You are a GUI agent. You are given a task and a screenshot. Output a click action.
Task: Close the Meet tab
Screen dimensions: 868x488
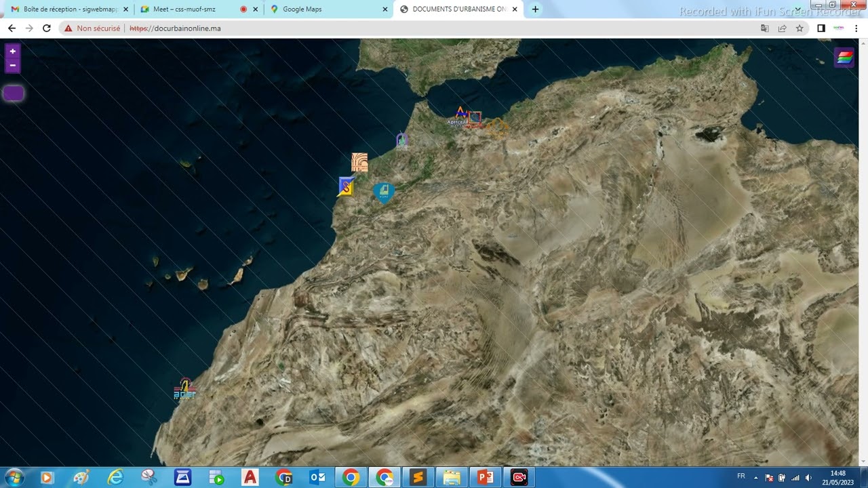[x=255, y=9]
